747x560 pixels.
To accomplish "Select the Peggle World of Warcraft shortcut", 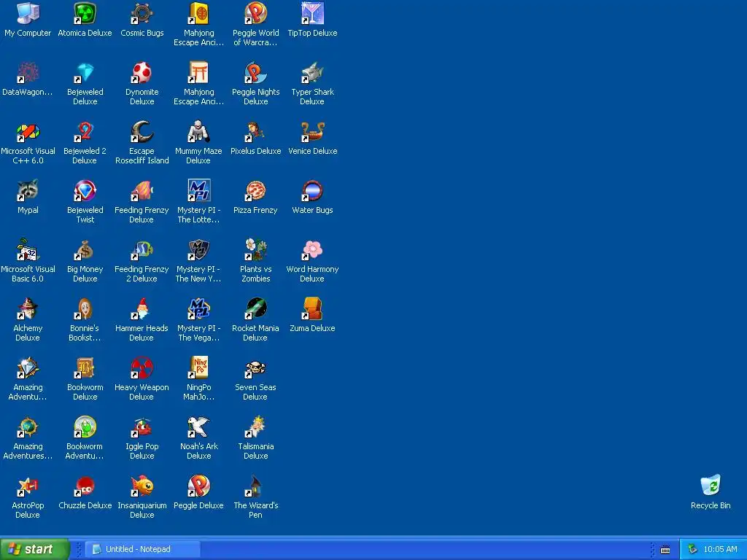I will [255, 13].
